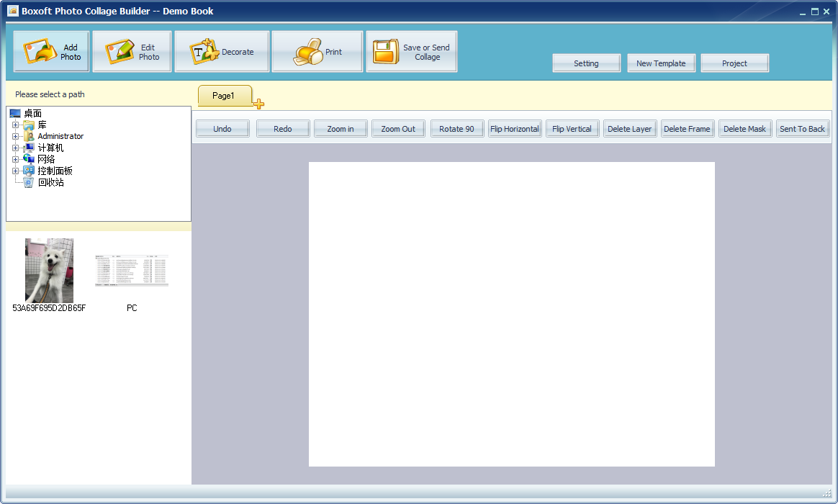
Task: Apply Flip Vertical to the canvas
Action: coord(572,128)
